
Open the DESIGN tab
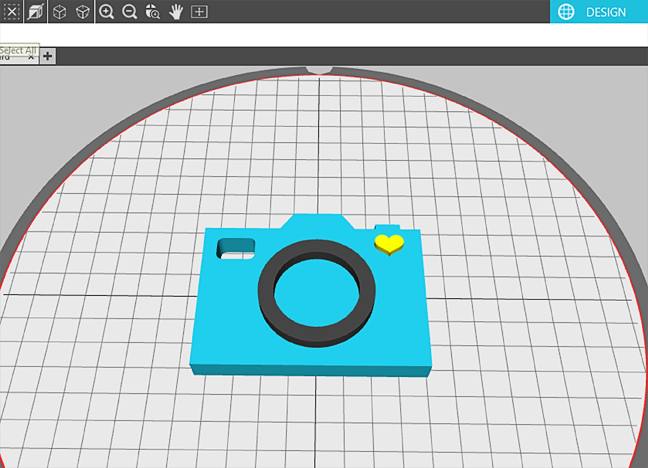coord(599,12)
